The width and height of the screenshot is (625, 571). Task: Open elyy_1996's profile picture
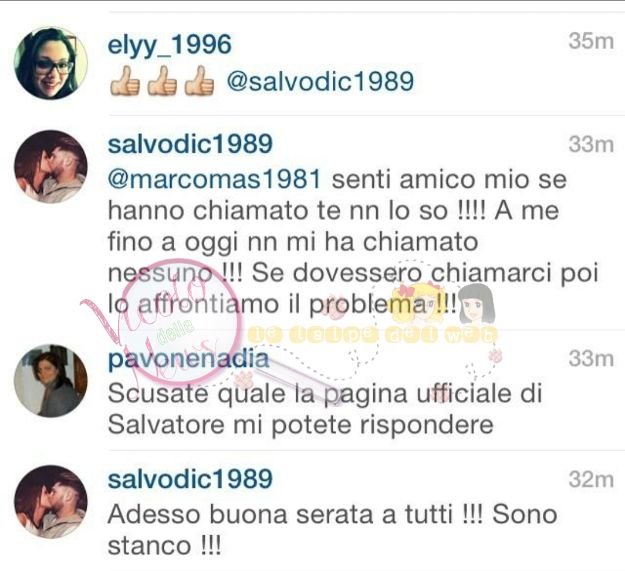pos(51,63)
